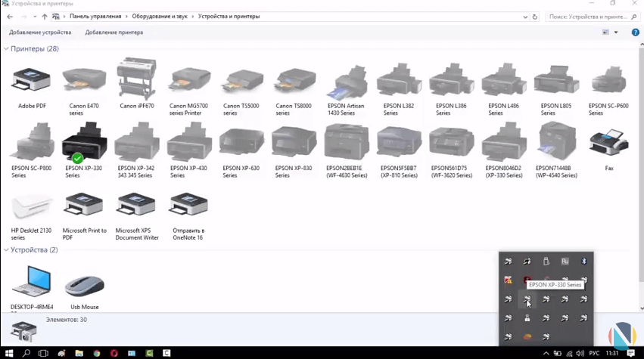Select the EPSON SC-P800 Series printer
The image size is (644, 359).
[x=32, y=150]
